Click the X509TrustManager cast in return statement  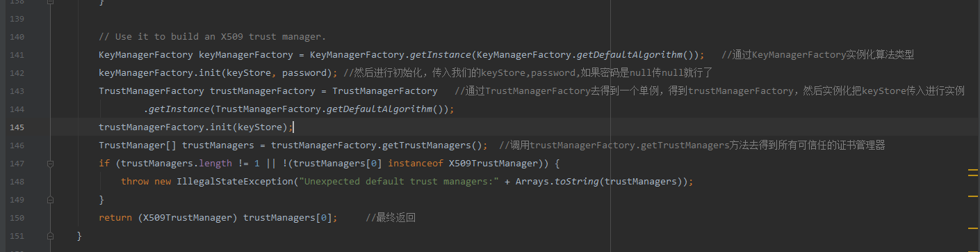(x=188, y=218)
